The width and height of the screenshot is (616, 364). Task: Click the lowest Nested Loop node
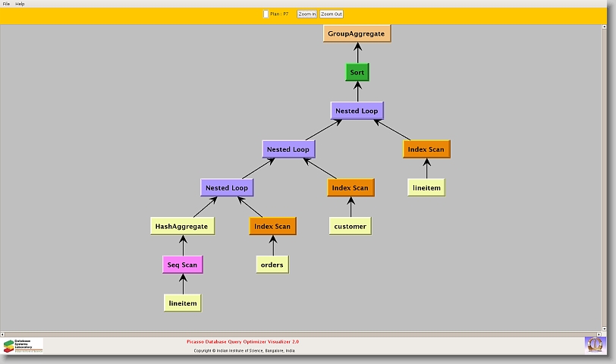coord(227,187)
